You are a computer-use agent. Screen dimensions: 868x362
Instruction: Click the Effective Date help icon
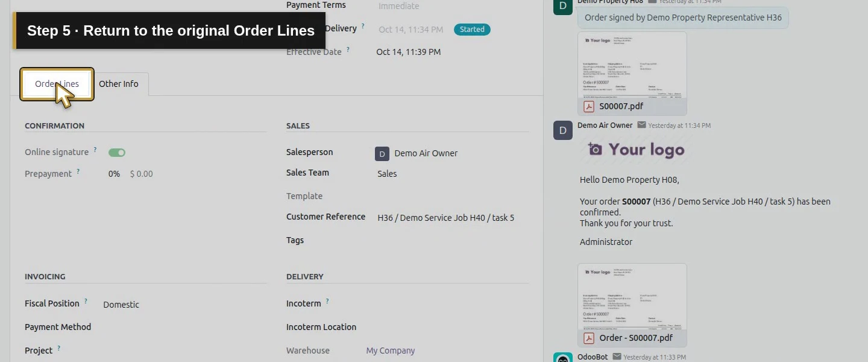348,50
